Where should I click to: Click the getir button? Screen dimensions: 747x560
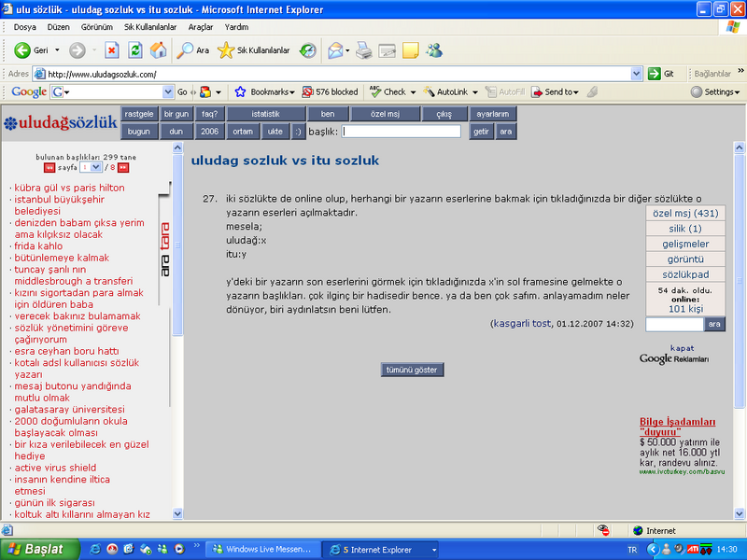[x=481, y=132]
